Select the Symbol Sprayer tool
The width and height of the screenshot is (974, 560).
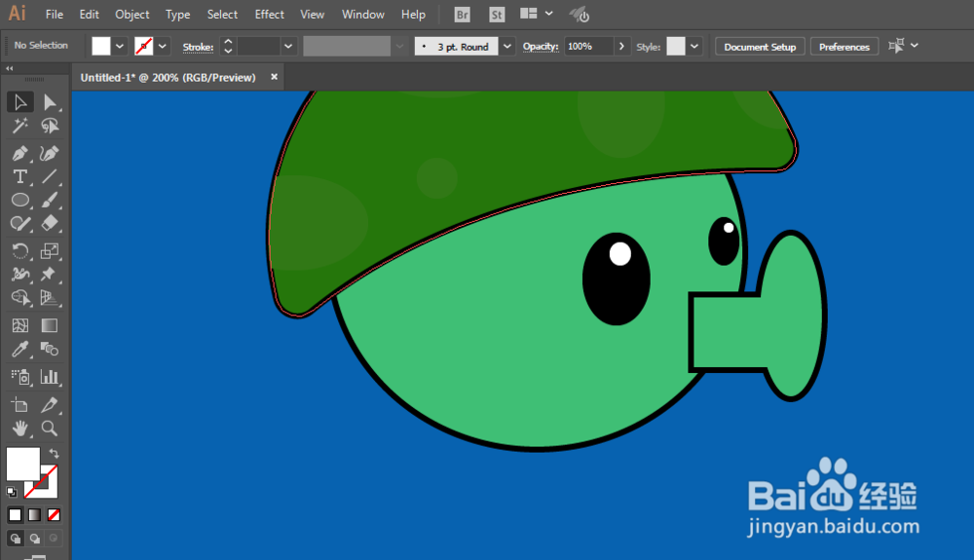coord(19,376)
